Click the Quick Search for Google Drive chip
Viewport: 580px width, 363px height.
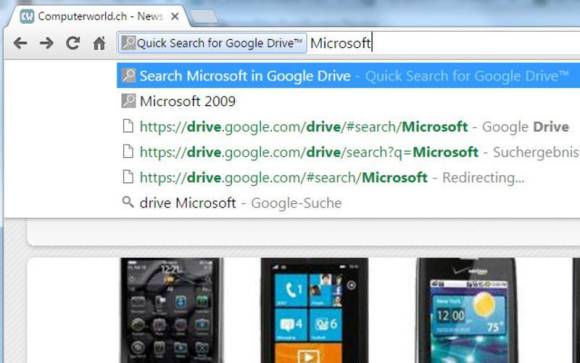(x=212, y=43)
